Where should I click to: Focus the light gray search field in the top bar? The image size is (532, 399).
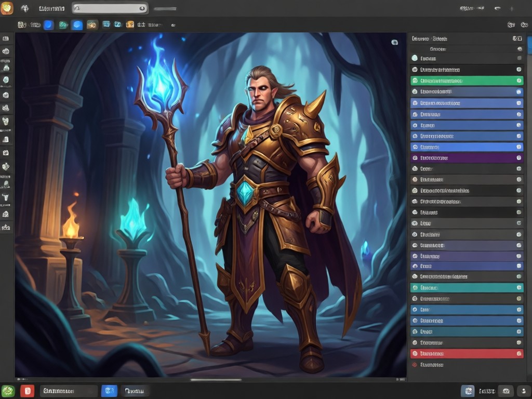tap(110, 8)
